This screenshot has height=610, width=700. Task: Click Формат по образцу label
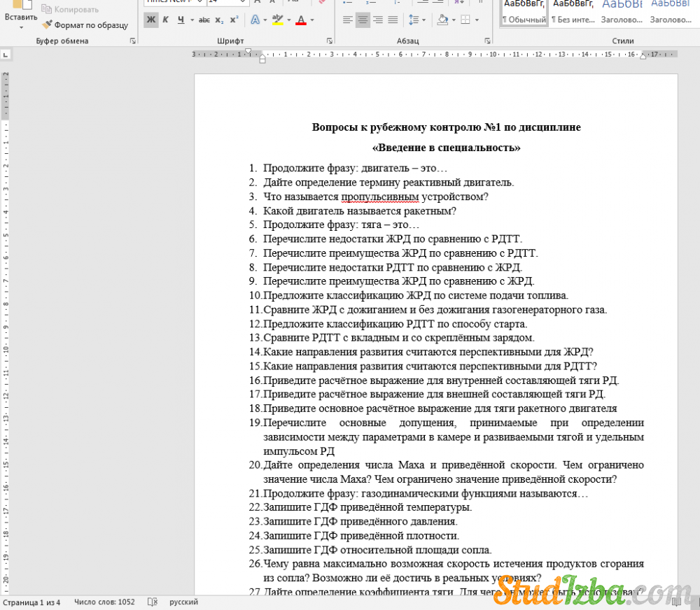[x=91, y=25]
